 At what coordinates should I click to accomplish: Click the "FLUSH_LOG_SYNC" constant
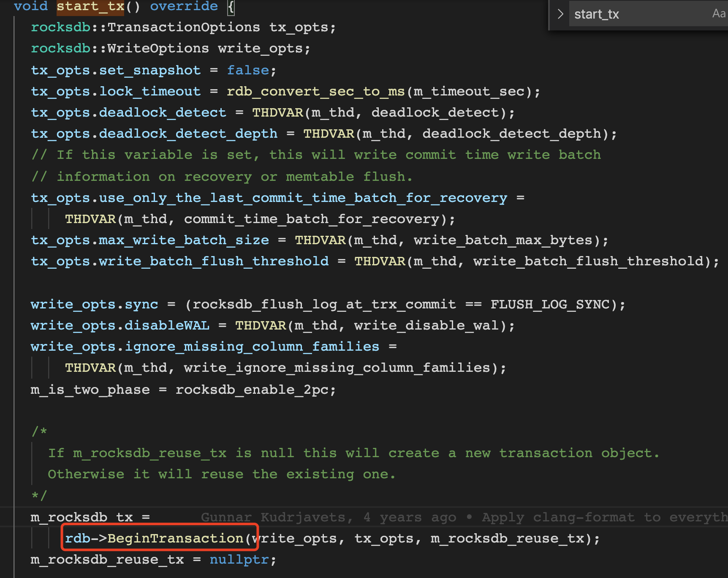tap(550, 304)
